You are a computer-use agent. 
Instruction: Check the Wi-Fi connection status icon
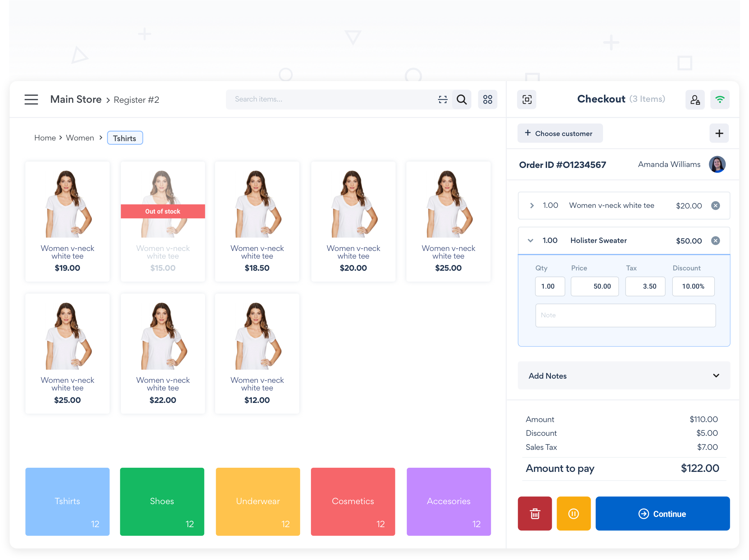tap(720, 99)
